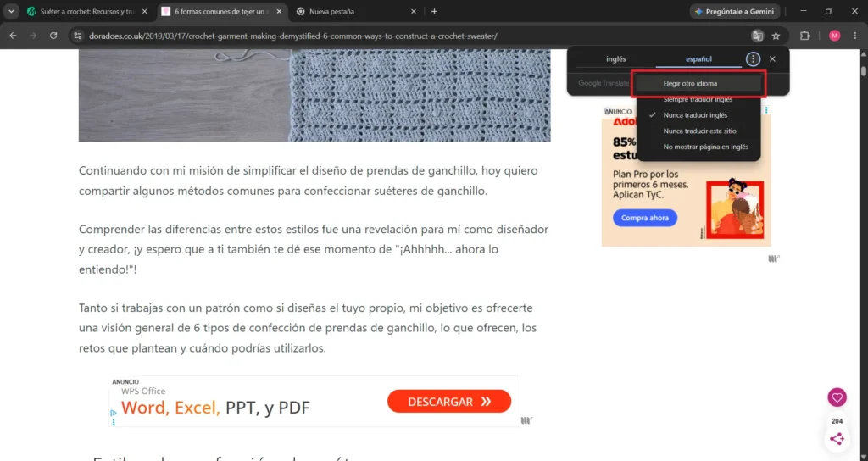Click the sidebar ad illustration image
868x461 pixels.
[735, 208]
